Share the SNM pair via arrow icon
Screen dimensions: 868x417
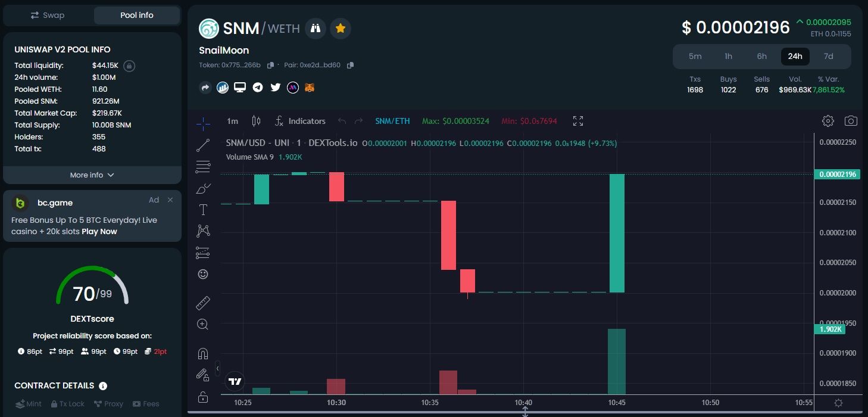(x=205, y=88)
